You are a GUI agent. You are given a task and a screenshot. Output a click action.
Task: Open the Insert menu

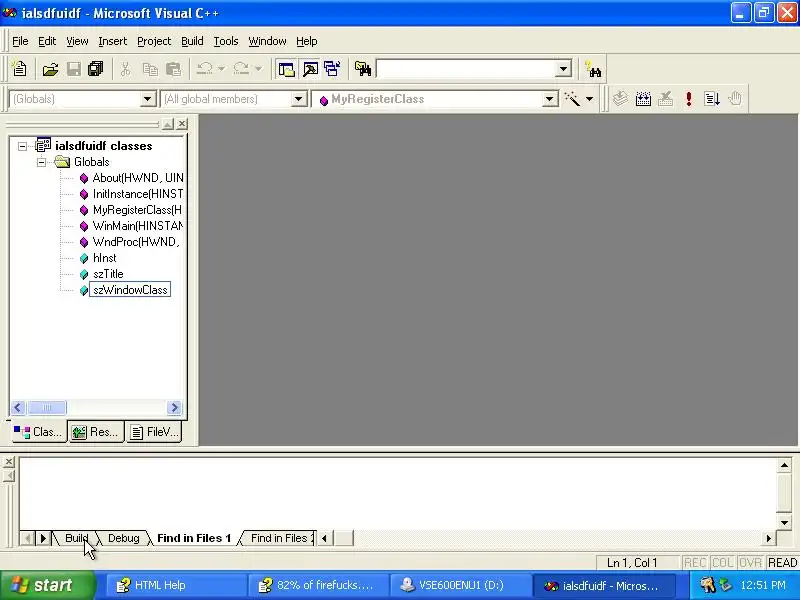113,41
